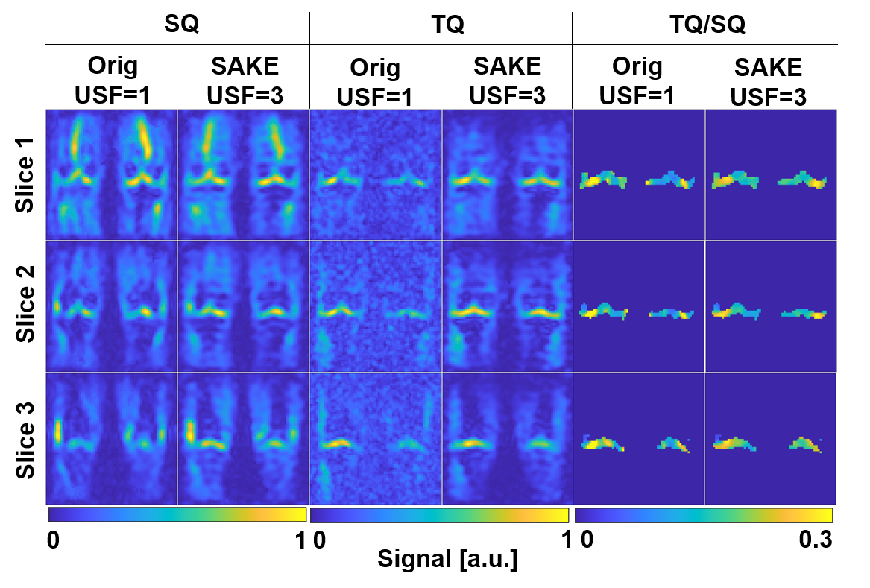870x588 pixels.
Task: Select the bottom-row fourth-column scan image
Action: click(x=508, y=439)
